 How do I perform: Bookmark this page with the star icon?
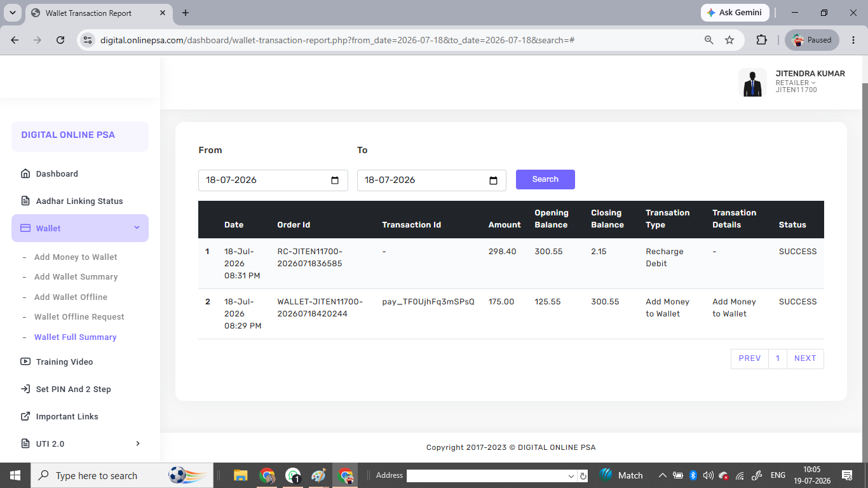pyautogui.click(x=729, y=40)
